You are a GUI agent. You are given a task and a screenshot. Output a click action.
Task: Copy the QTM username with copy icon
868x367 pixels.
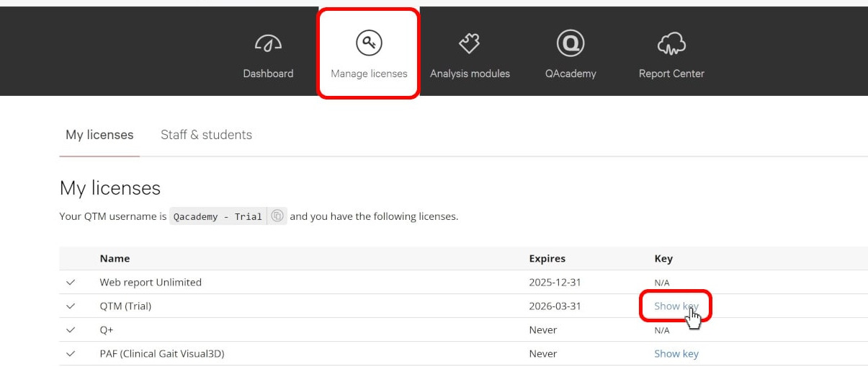click(x=277, y=216)
